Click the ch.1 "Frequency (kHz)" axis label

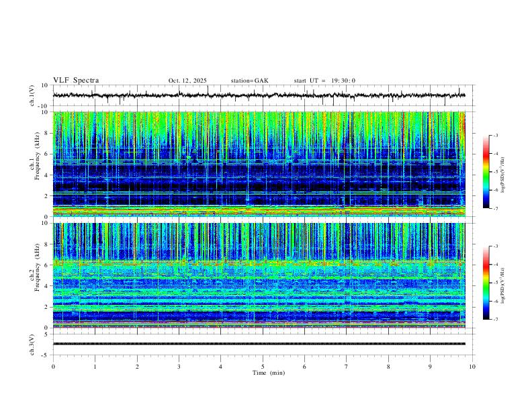38,156
